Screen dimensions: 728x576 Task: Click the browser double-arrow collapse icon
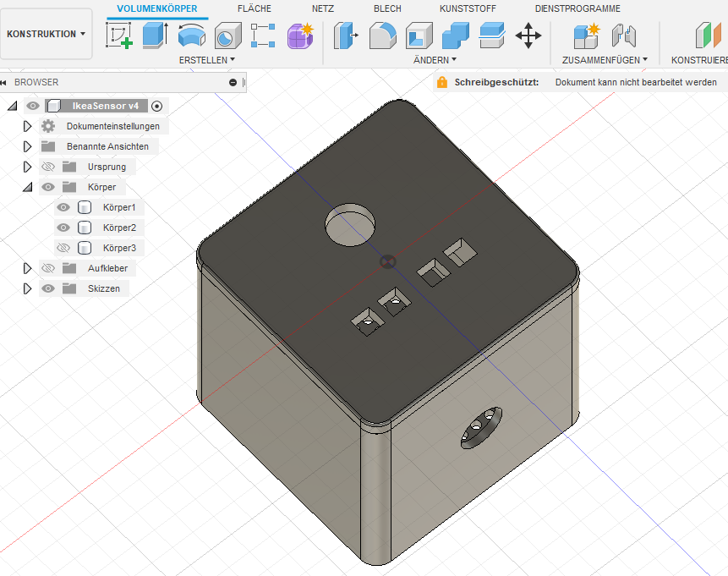pos(3,82)
